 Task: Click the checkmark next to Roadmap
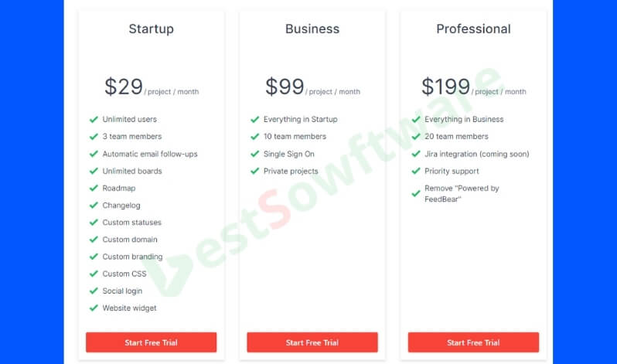94,189
